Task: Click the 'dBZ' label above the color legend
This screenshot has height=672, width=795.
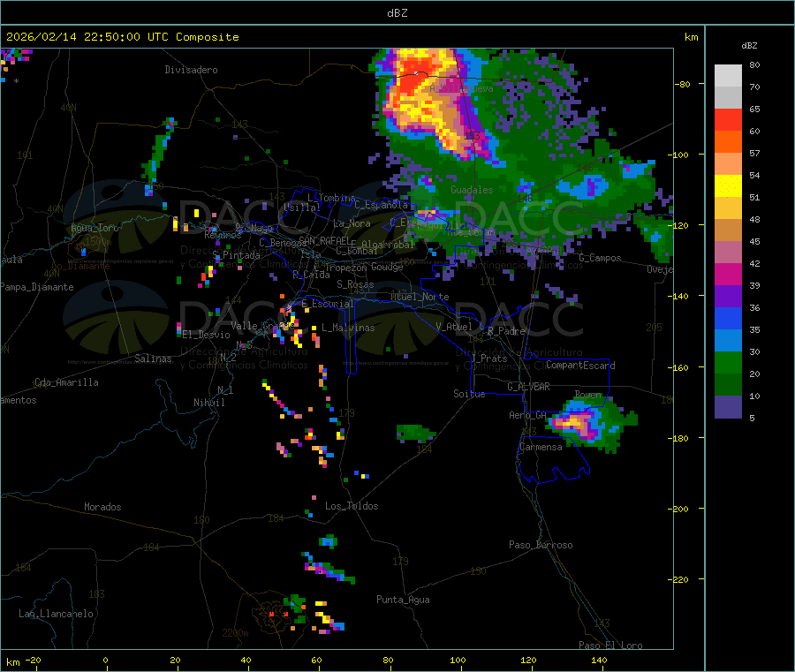Action: [749, 46]
